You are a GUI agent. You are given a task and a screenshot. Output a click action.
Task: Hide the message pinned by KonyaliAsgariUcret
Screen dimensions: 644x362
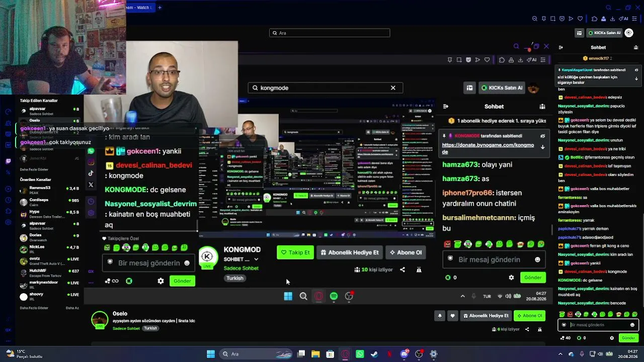636,70
